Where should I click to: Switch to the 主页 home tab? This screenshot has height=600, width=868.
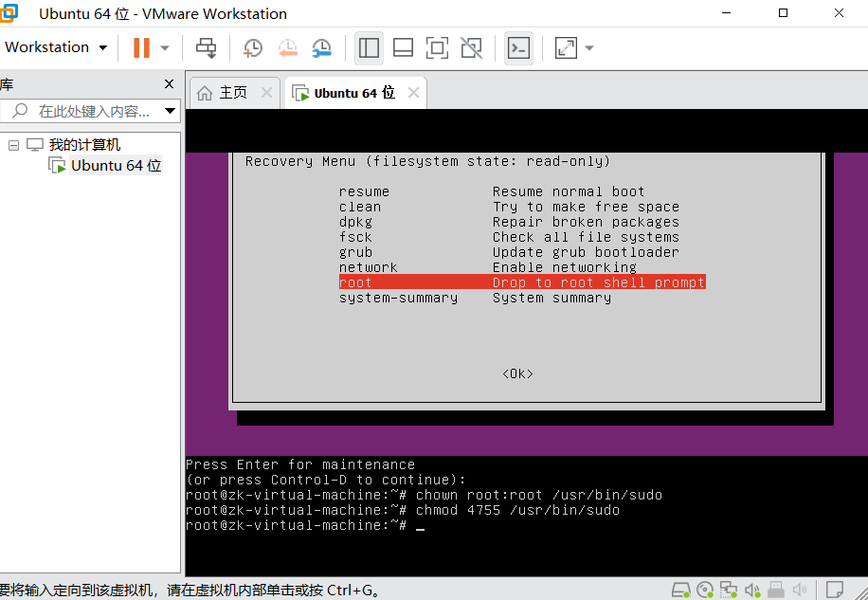pos(233,93)
